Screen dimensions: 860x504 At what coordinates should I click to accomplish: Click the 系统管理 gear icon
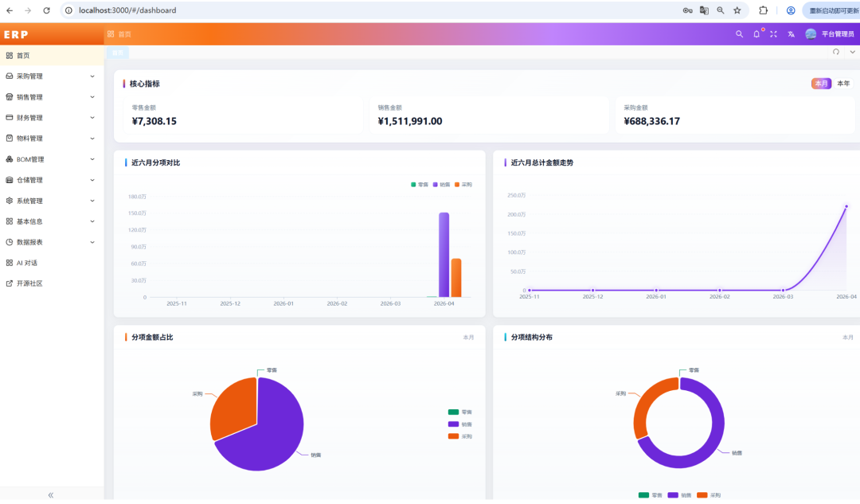point(10,201)
